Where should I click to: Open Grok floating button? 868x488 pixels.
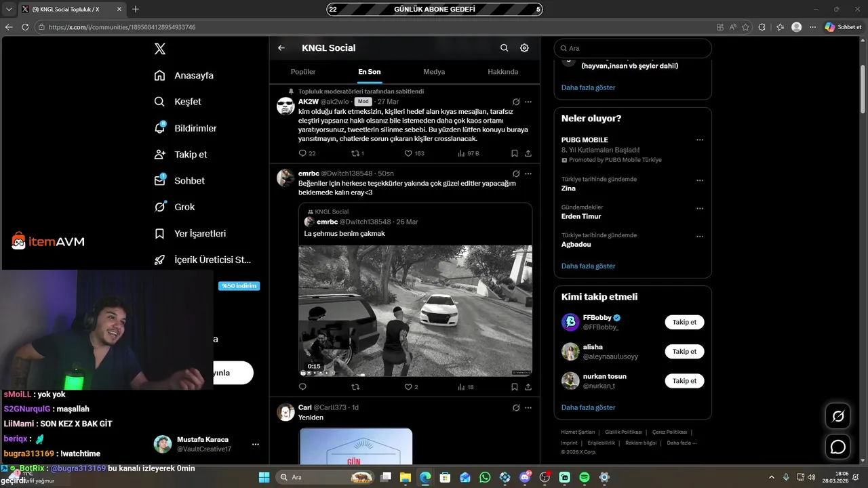click(x=838, y=416)
